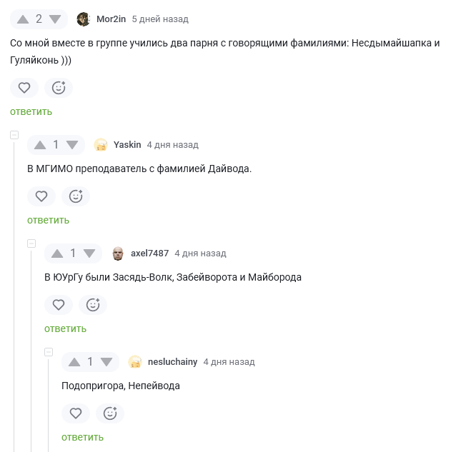This screenshot has height=457, width=476.
Task: Collapse the nesluchainy reply branch
Action: (49, 352)
